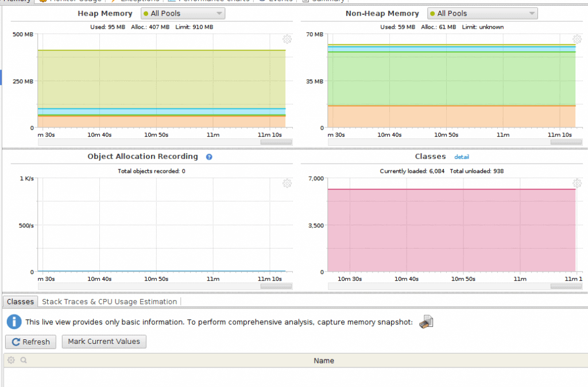This screenshot has height=387, width=588.
Task: Click the Refresh button
Action: [30, 342]
